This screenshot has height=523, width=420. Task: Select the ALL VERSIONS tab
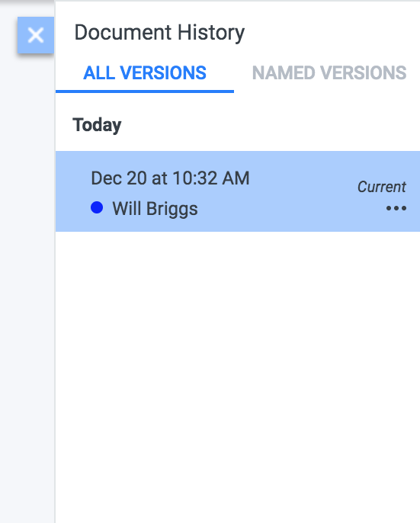(145, 72)
